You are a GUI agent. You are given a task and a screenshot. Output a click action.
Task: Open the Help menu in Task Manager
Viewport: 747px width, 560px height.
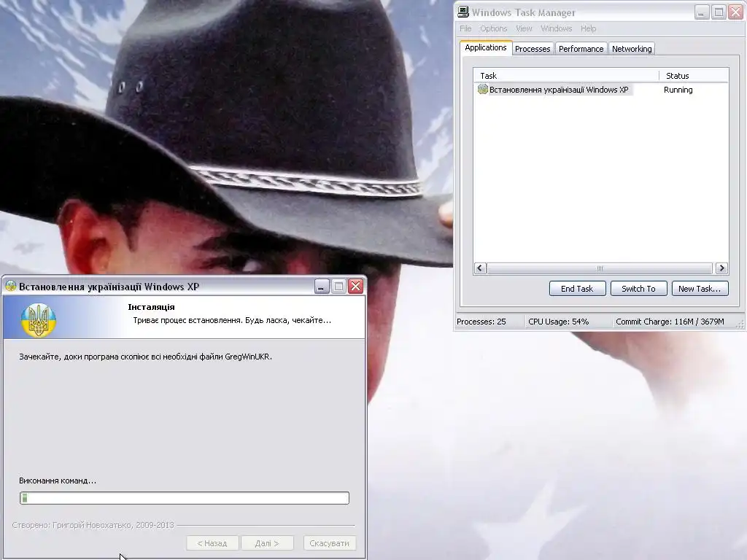(589, 28)
